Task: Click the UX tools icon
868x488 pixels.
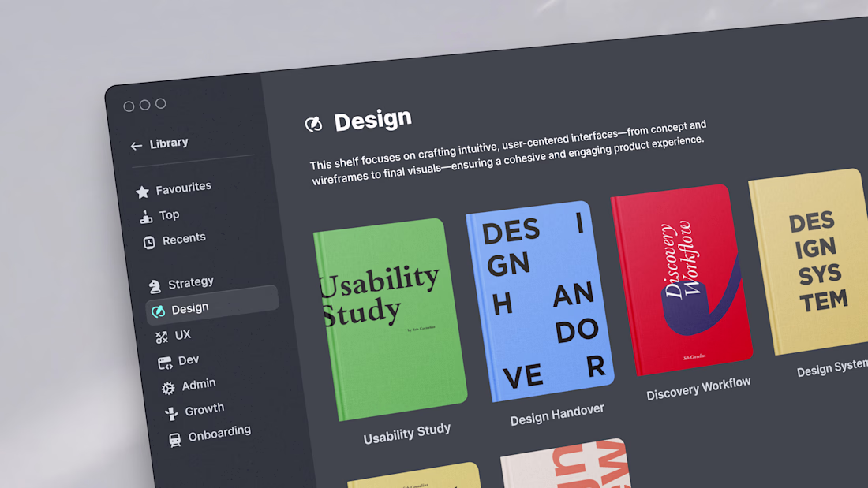Action: 162,337
